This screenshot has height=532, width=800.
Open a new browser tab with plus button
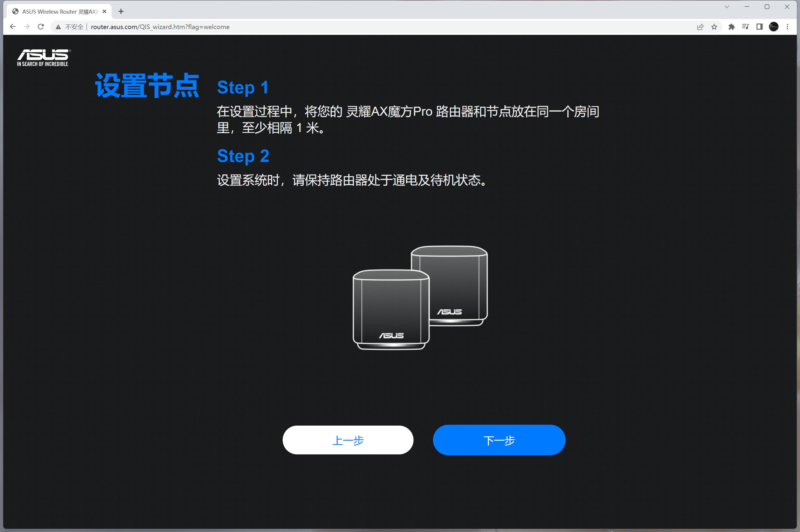tap(121, 11)
